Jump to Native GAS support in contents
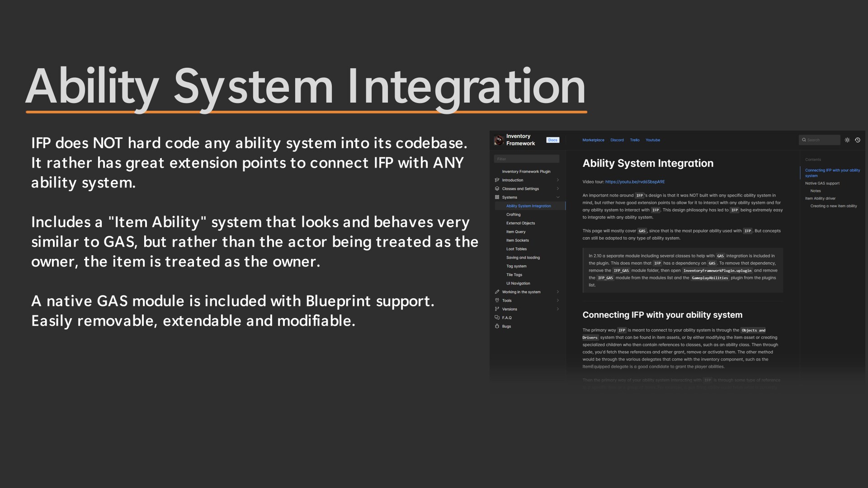 [x=822, y=183]
